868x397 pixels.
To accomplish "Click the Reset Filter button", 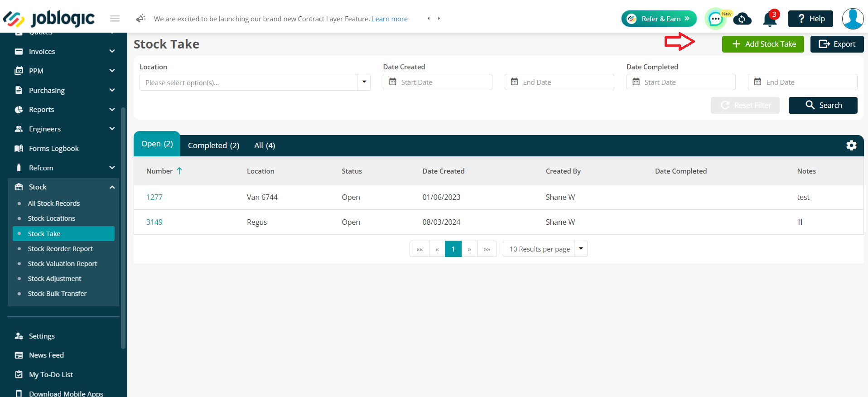I will 745,105.
